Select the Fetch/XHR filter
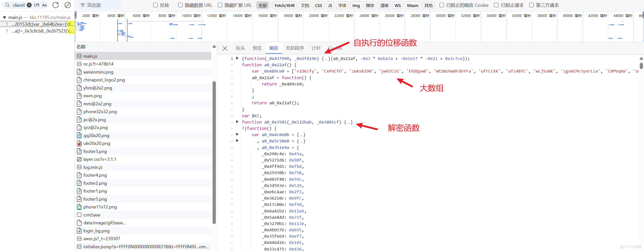Viewport: 644px width, 251px height. pos(285,5)
